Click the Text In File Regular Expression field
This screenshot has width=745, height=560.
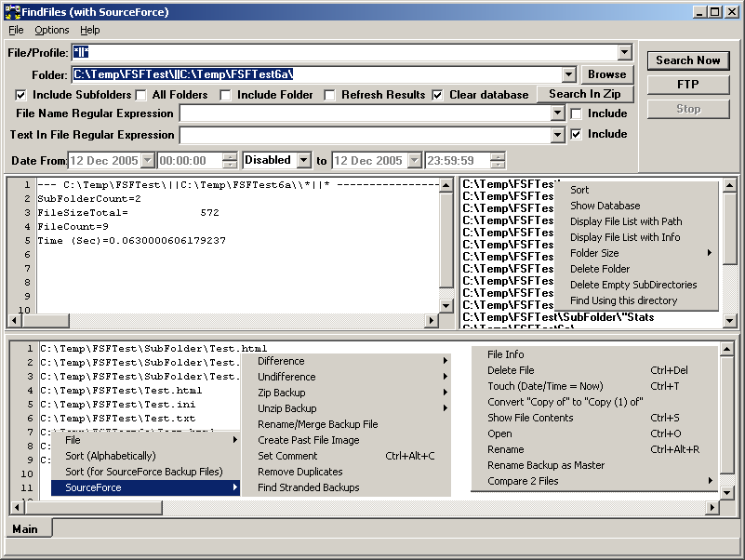point(366,135)
